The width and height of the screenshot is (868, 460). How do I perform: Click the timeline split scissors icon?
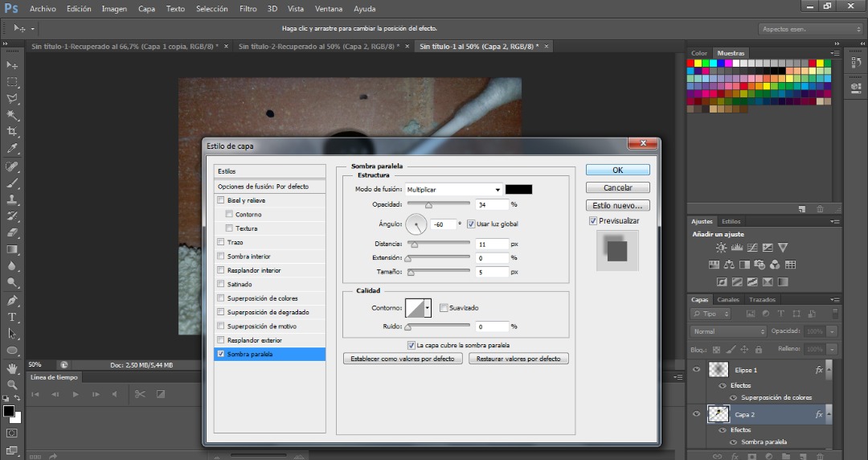point(139,394)
